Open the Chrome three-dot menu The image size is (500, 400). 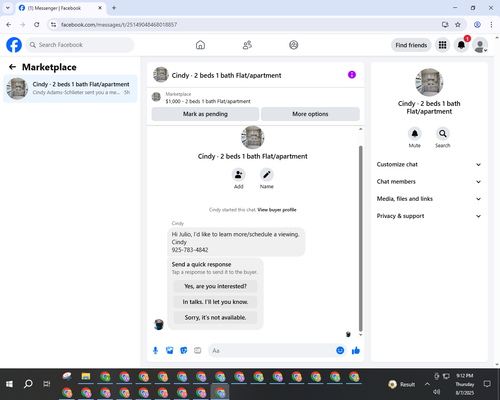pos(491,24)
